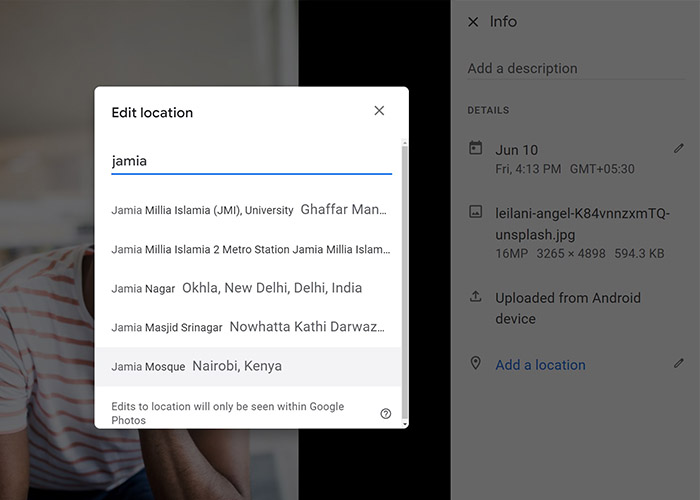Click pencil icon beside Add a location
Viewport: 700px width, 500px height.
[679, 363]
